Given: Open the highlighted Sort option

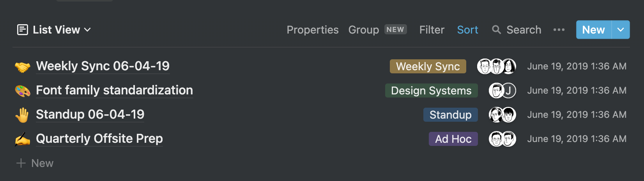Looking at the screenshot, I should click(x=467, y=30).
